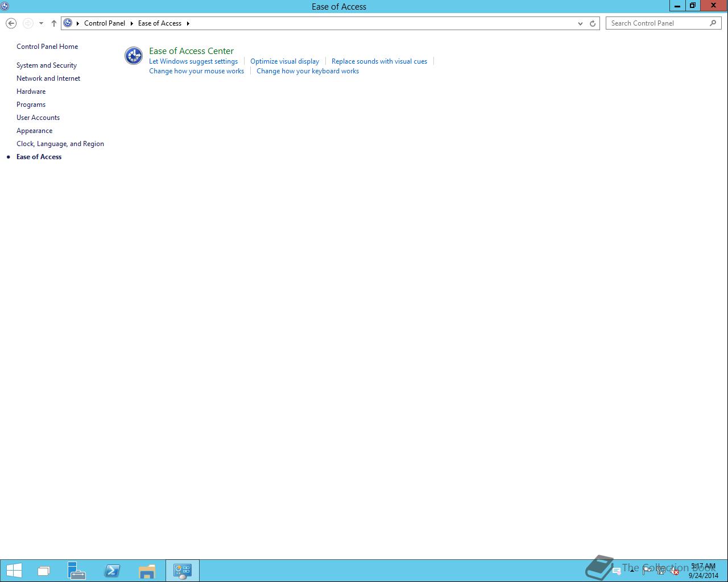This screenshot has width=728, height=582.
Task: Open System and Security category
Action: 47,65
